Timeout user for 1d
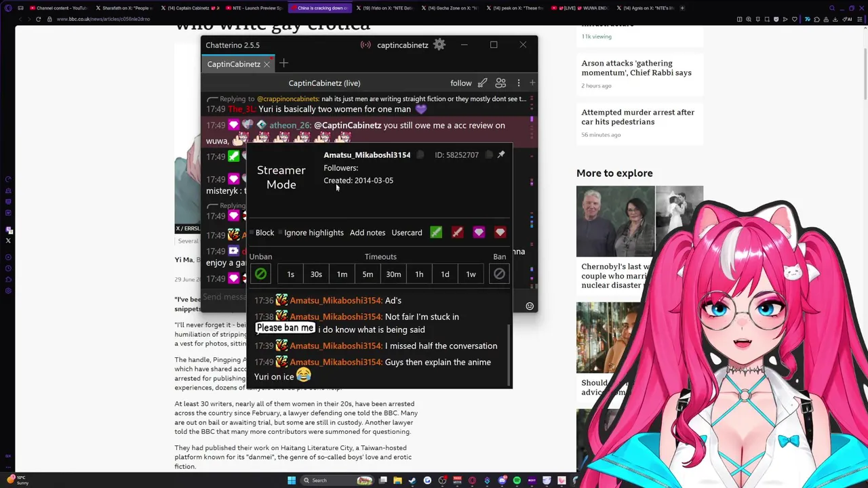 click(x=445, y=274)
